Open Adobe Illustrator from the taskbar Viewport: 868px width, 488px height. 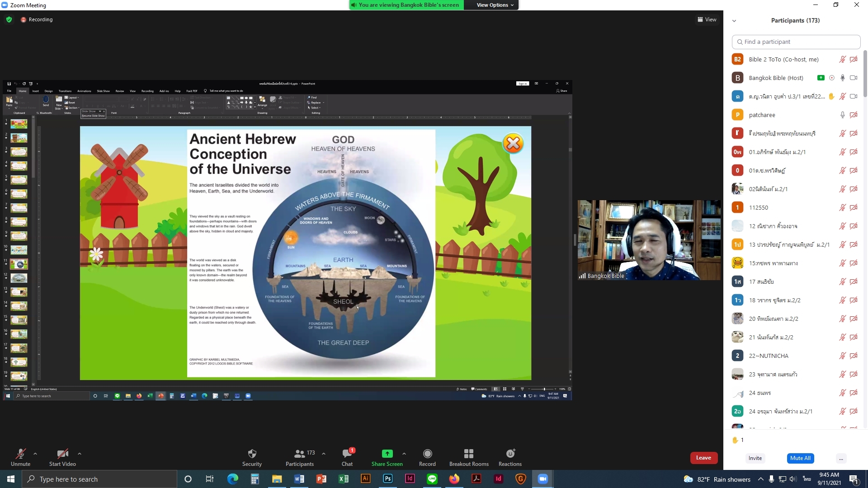(365, 479)
